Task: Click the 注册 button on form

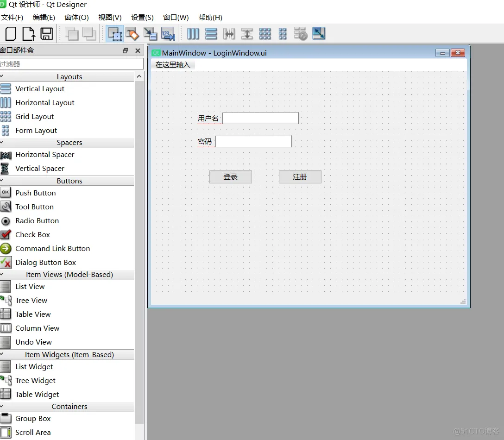Action: (300, 177)
